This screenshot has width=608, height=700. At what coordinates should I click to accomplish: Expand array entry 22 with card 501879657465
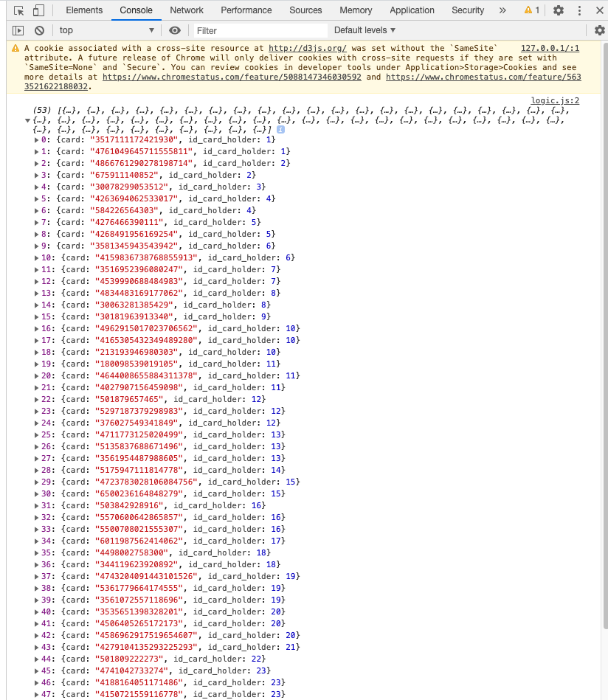click(x=36, y=399)
